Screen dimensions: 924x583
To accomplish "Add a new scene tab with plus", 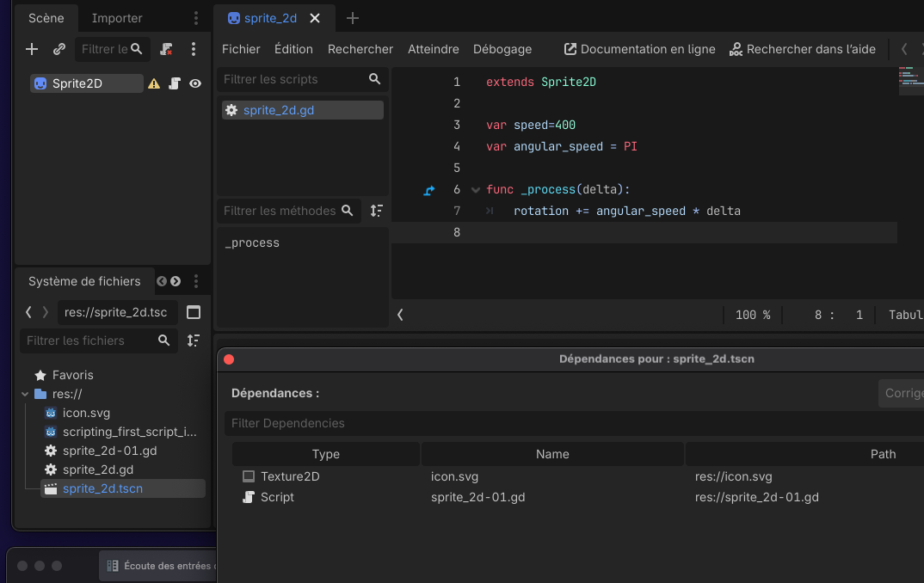I will (353, 18).
